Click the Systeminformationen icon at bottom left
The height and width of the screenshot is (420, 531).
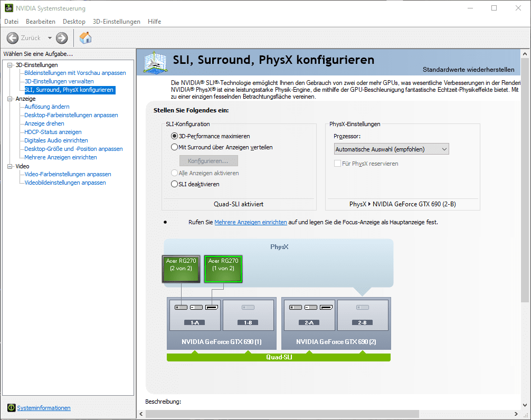[x=12, y=408]
